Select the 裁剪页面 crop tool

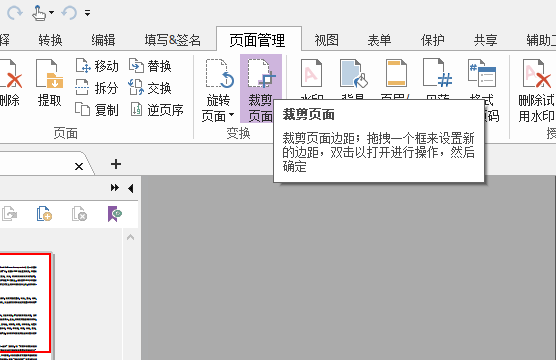point(261,89)
